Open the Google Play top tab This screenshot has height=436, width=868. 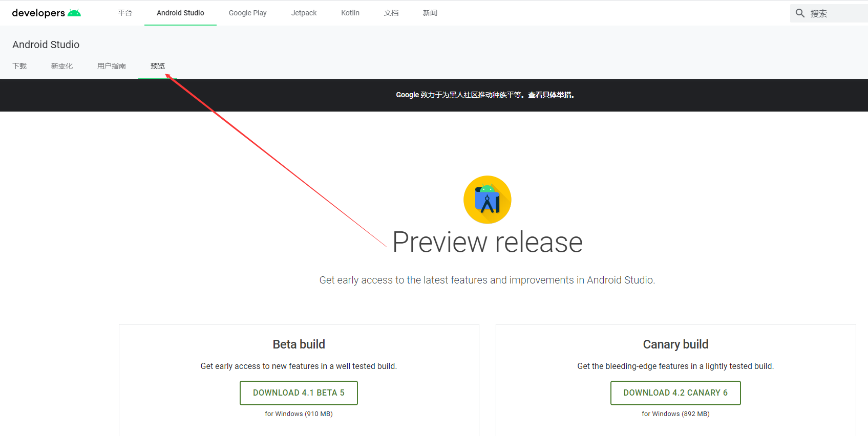pos(247,13)
